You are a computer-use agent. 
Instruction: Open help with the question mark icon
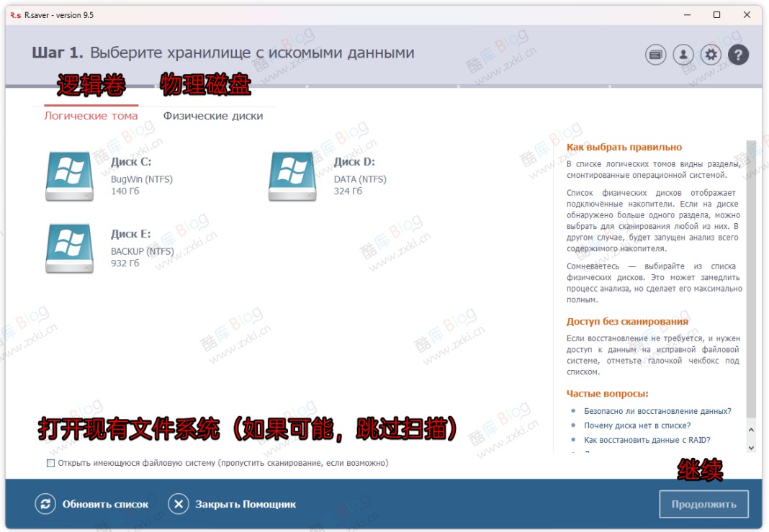pyautogui.click(x=739, y=54)
